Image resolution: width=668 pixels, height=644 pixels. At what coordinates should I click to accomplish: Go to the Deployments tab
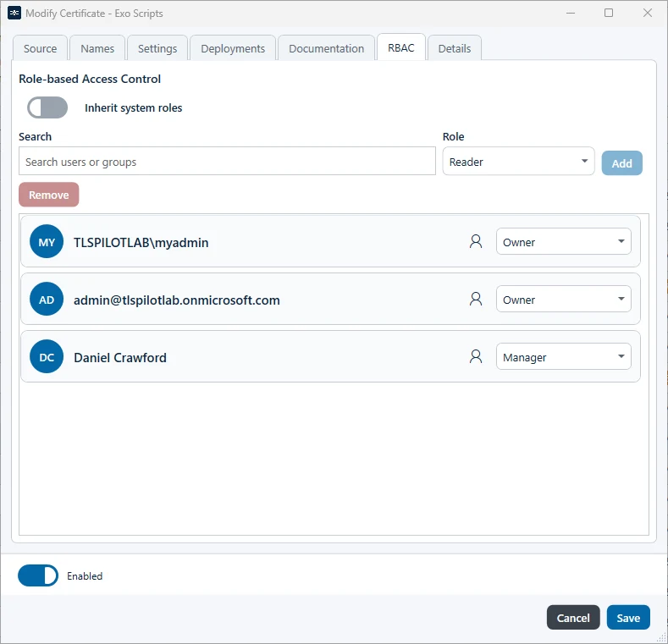coord(233,48)
